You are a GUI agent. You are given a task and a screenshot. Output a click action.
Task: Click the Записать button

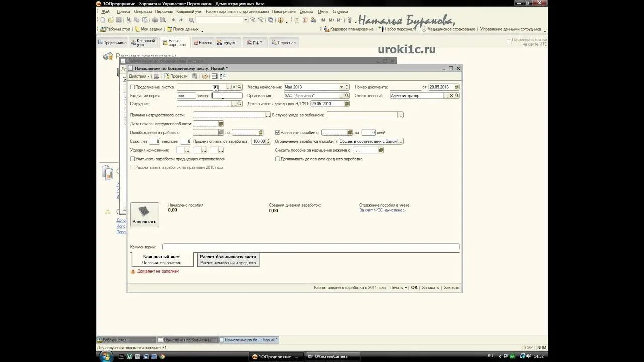tap(430, 288)
